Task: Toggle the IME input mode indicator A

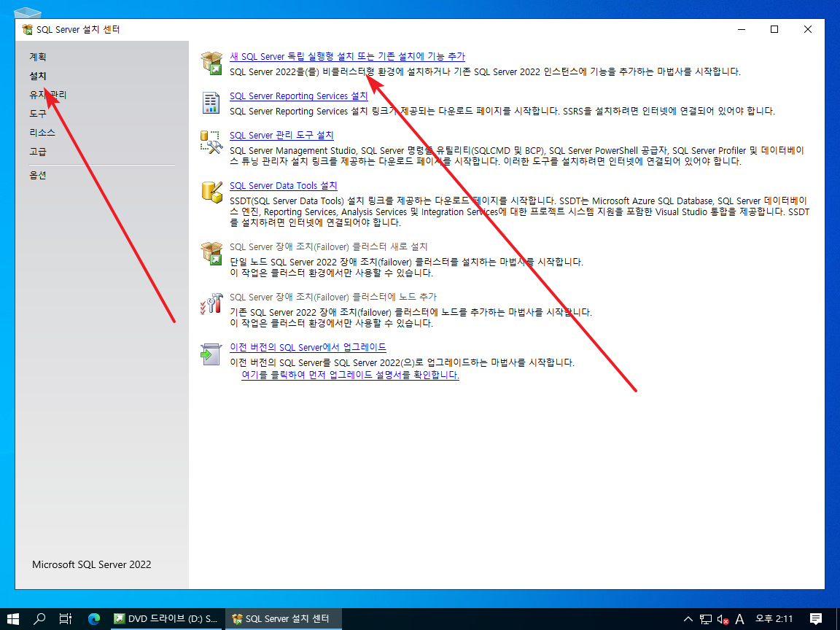Action: click(x=740, y=619)
